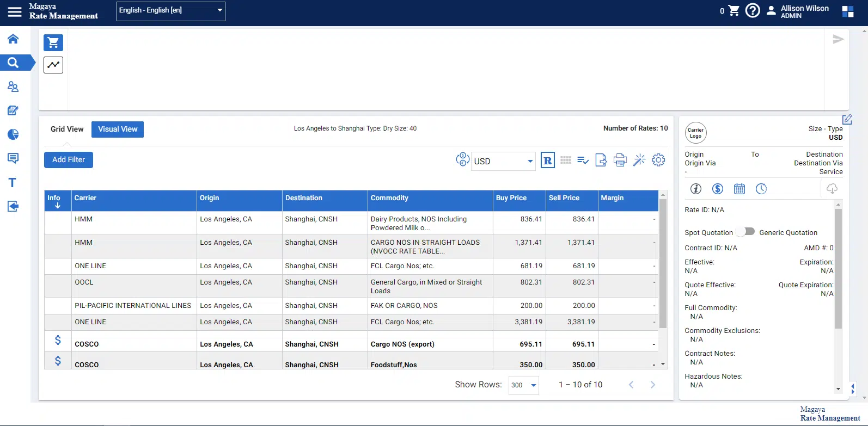
Task: Open the shopping cart in top bar
Action: pos(733,11)
